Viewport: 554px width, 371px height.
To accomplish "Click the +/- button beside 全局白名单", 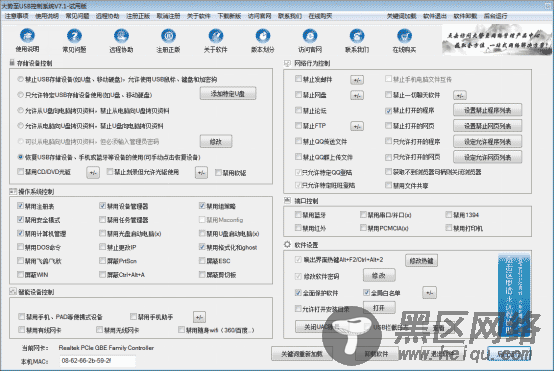I will (429, 293).
